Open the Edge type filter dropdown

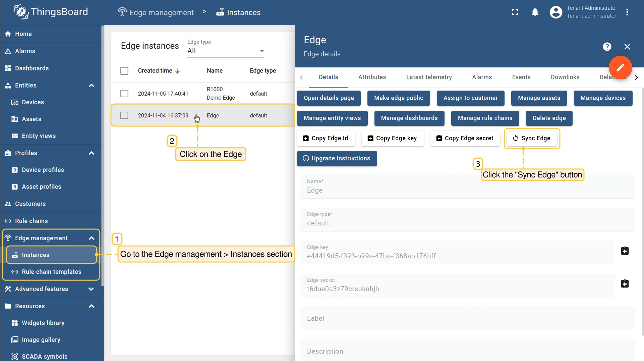pyautogui.click(x=225, y=51)
